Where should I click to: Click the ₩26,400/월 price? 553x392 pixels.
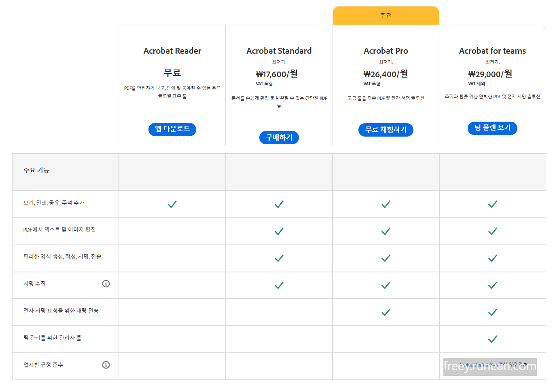pyautogui.click(x=386, y=74)
